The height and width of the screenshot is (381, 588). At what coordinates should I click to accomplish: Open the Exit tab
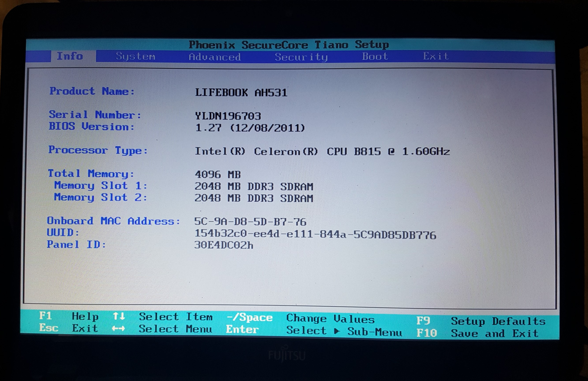(x=435, y=57)
